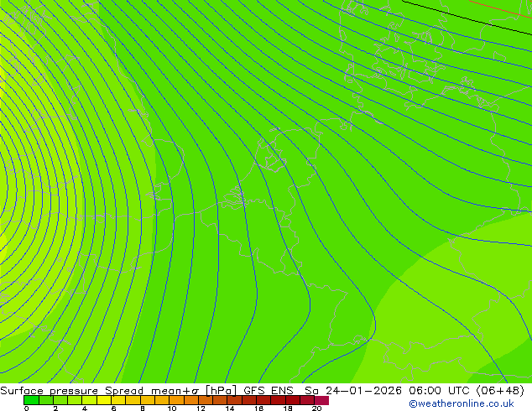Image resolution: width=532 pixels, height=411 pixels.
Task: Click the legend label '14'
Action: click(x=230, y=408)
